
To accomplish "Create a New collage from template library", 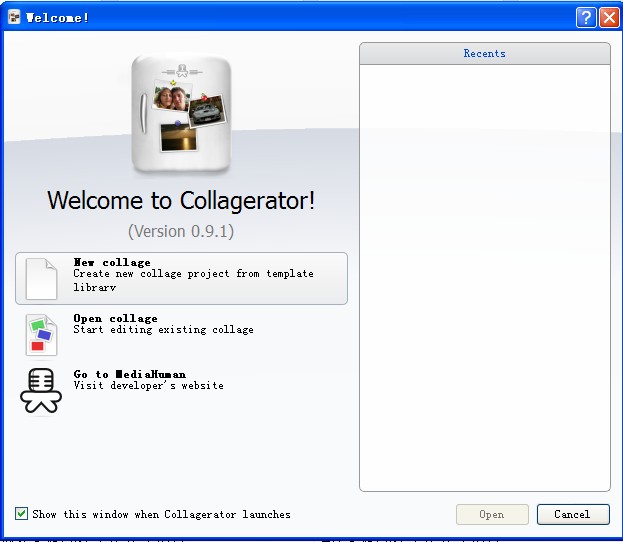I will (x=181, y=279).
